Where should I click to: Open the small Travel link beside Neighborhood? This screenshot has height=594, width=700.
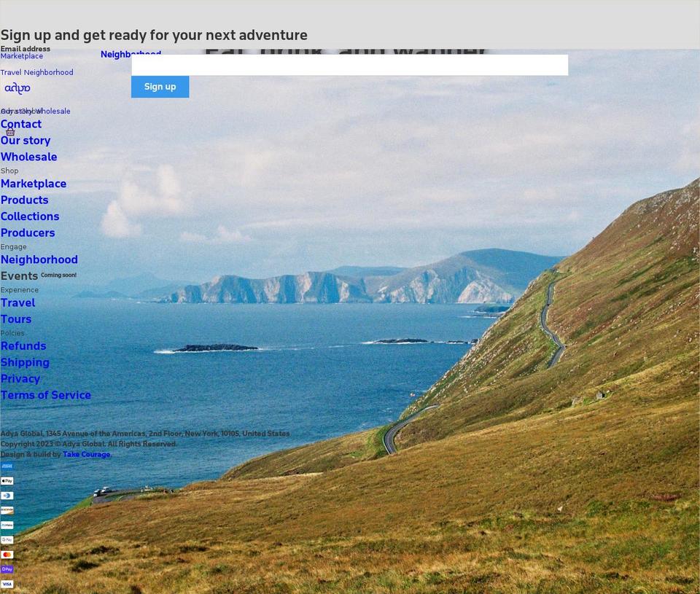pyautogui.click(x=11, y=72)
